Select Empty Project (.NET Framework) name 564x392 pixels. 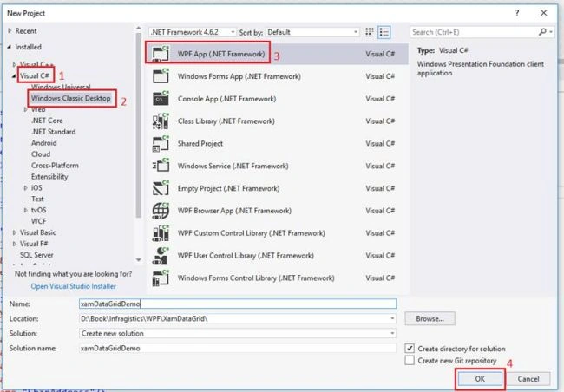(x=228, y=188)
